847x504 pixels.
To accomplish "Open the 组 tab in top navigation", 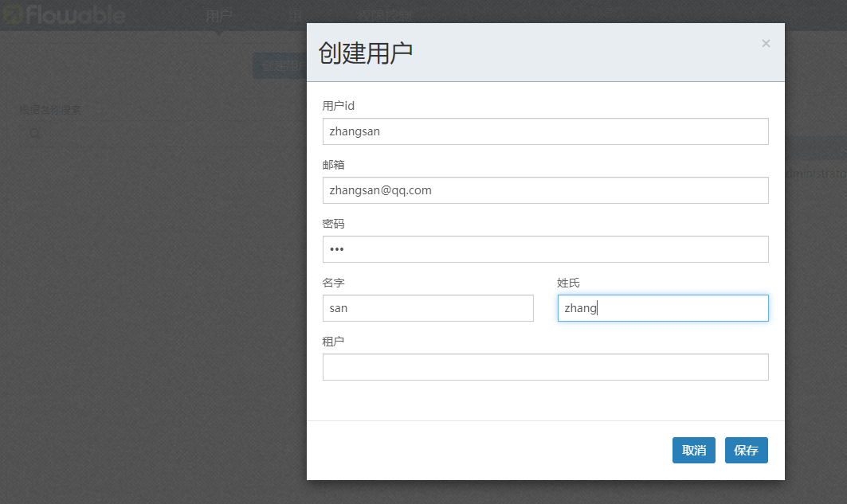I will tap(296, 15).
